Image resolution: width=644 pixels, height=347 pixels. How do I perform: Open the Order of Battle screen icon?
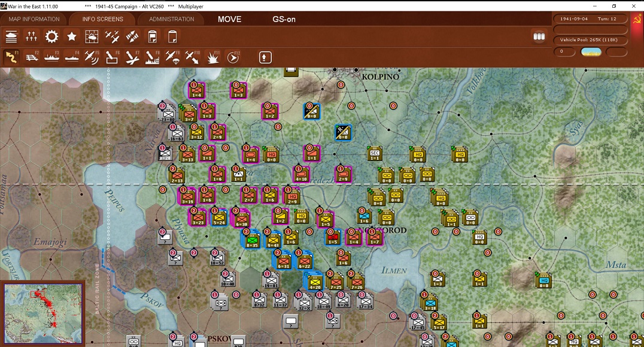[x=11, y=37]
